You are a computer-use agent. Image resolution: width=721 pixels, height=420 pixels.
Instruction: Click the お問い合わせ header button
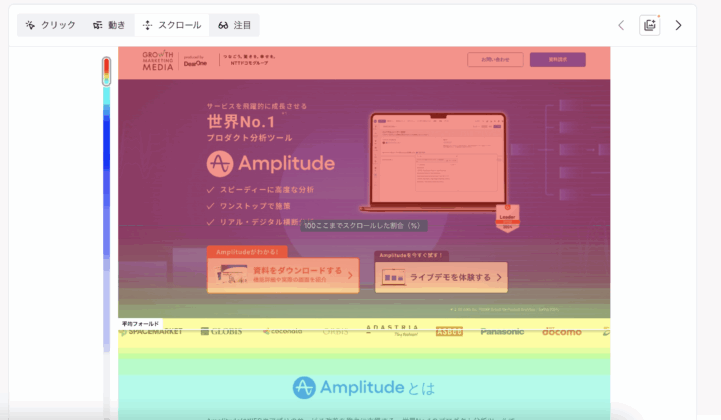[495, 59]
